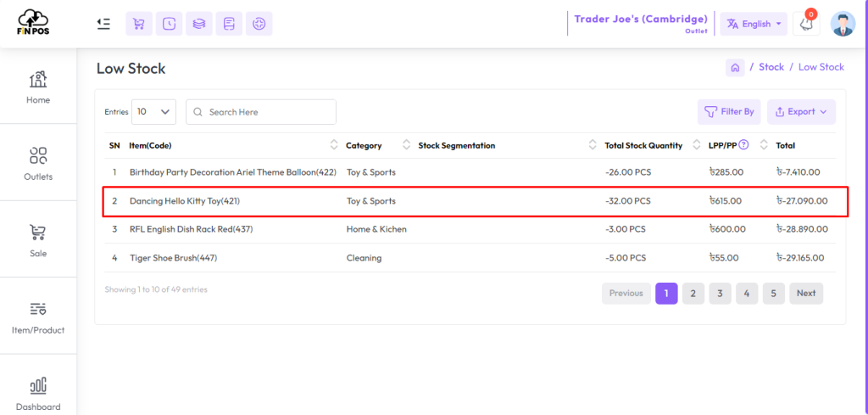Select Tiger Shoe Brush(447) item

click(173, 258)
